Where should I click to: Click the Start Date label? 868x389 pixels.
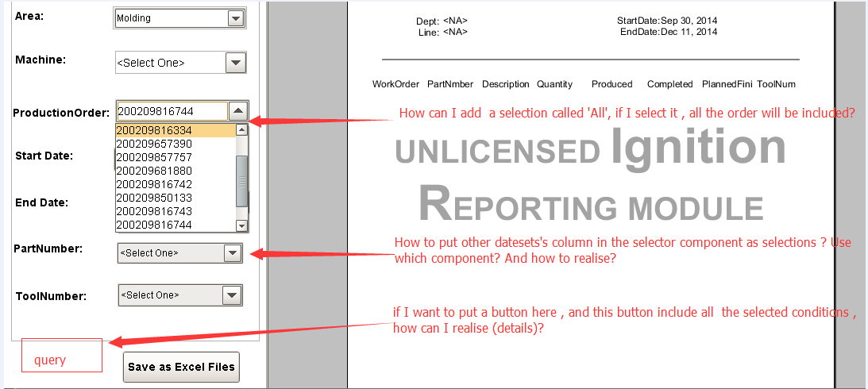(44, 156)
